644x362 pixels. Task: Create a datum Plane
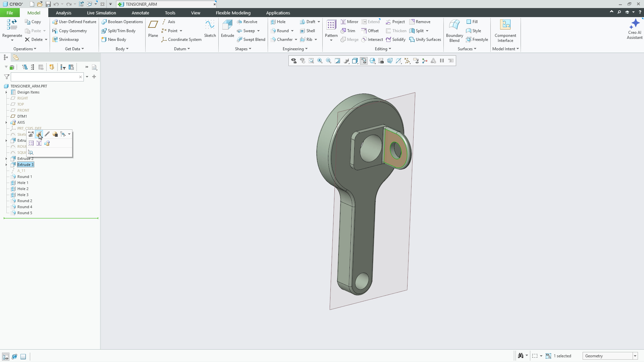(x=153, y=29)
